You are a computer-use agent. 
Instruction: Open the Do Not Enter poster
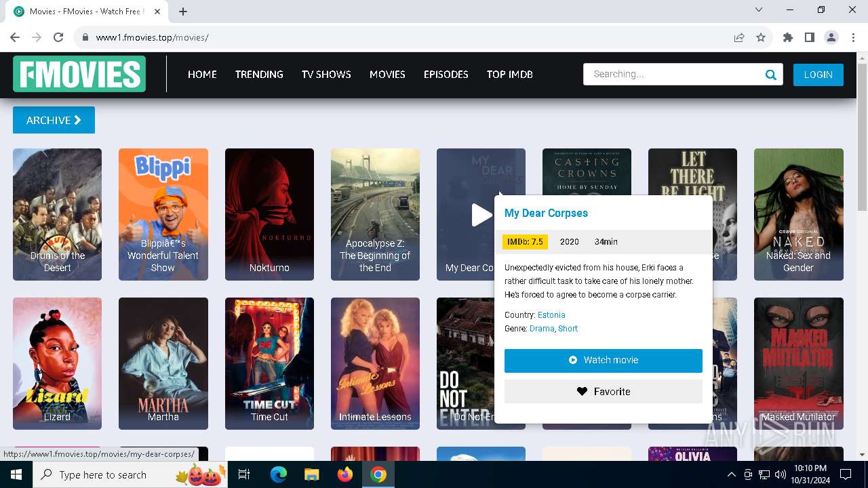(465, 363)
